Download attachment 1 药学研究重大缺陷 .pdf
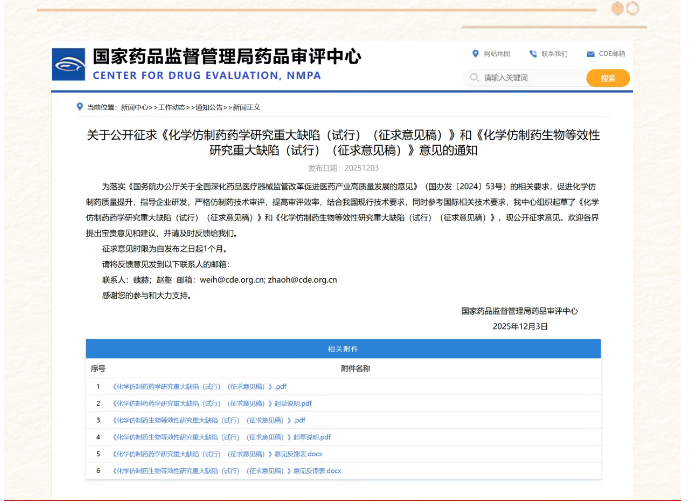The image size is (691, 502). (x=200, y=386)
